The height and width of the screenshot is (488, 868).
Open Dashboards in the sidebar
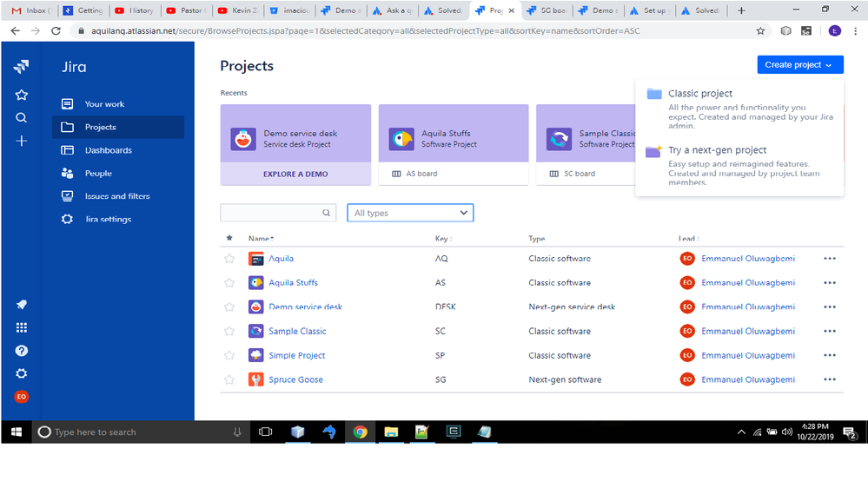point(118,150)
